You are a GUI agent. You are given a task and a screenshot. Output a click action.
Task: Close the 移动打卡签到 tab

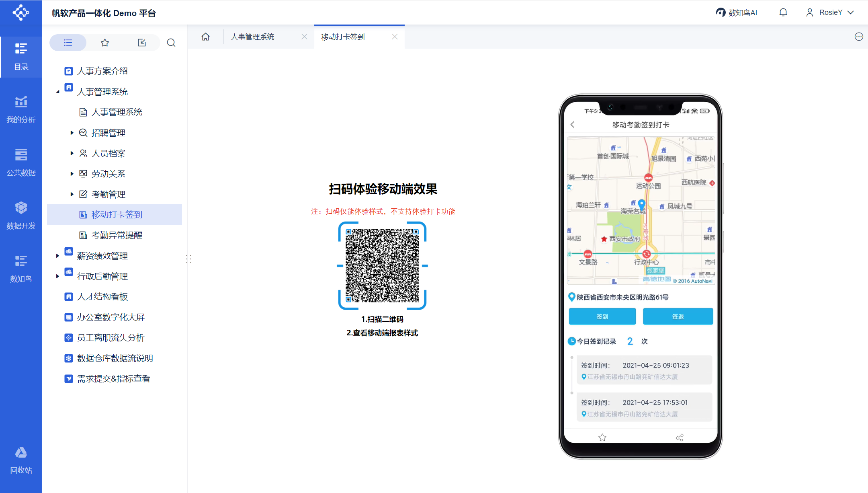395,37
